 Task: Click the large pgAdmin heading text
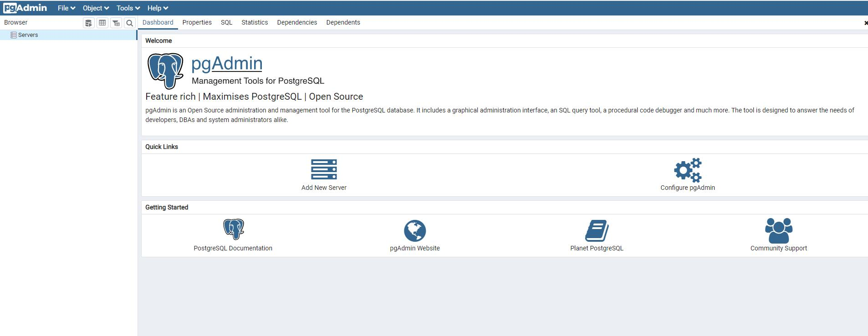(227, 63)
